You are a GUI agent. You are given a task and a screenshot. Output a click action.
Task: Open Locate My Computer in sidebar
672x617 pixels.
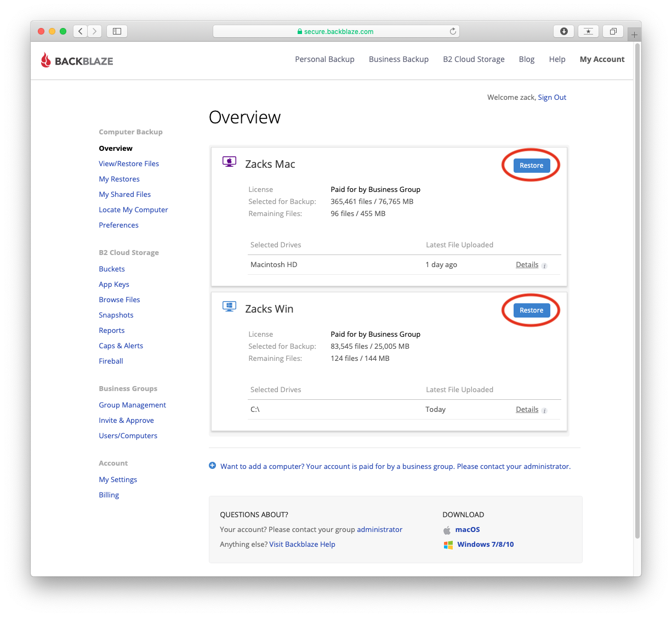click(x=133, y=210)
